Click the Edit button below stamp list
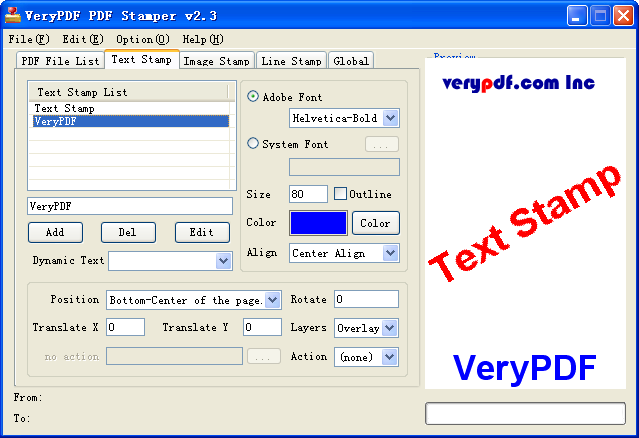Viewport: 639px width, 438px height. [x=202, y=232]
